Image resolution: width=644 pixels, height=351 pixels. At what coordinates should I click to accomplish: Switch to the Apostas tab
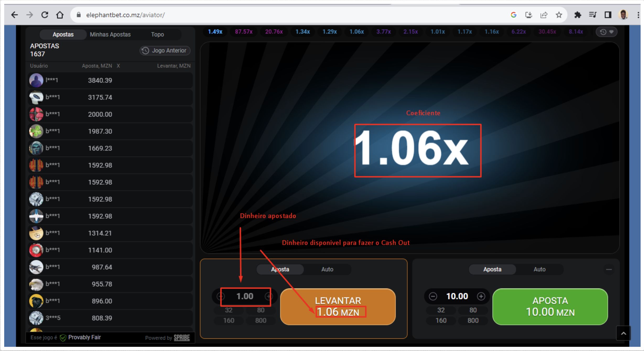[x=63, y=34]
